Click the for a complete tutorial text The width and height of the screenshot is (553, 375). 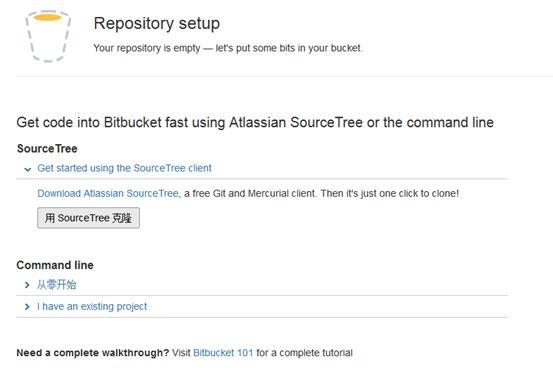click(304, 353)
